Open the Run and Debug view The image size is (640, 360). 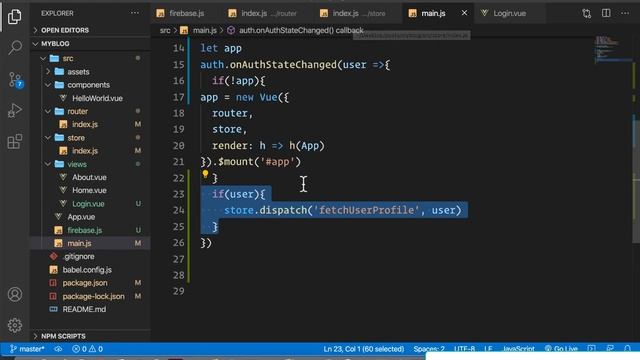15,110
